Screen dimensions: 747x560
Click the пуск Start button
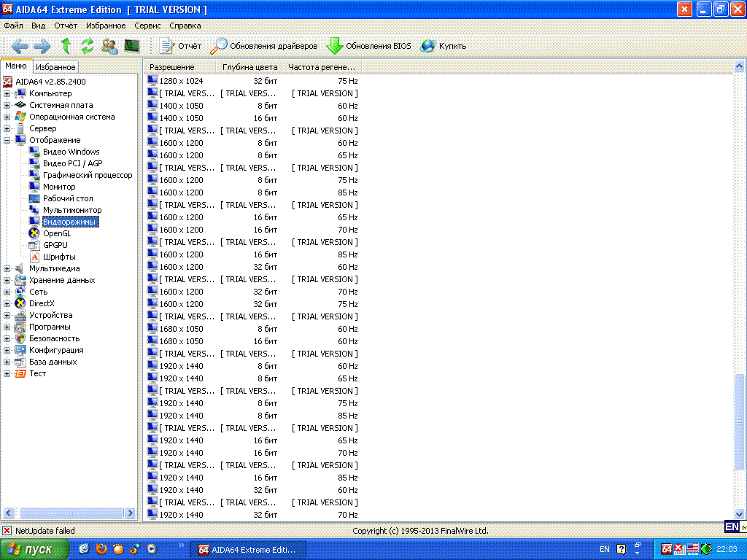pyautogui.click(x=33, y=550)
